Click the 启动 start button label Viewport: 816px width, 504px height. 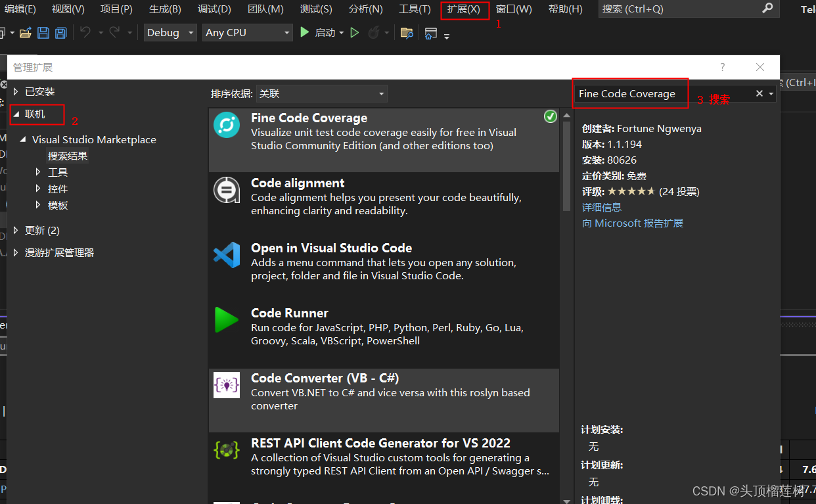tap(325, 33)
